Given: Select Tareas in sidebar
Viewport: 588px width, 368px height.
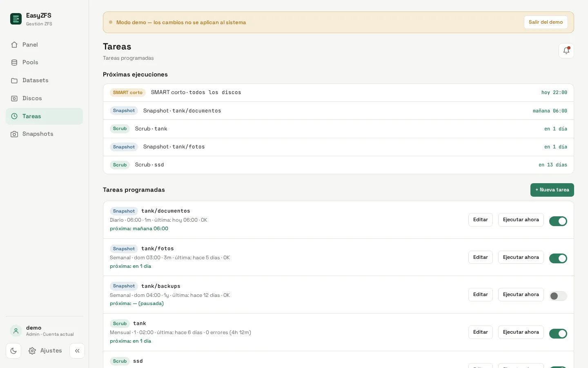Looking at the screenshot, I should (44, 116).
